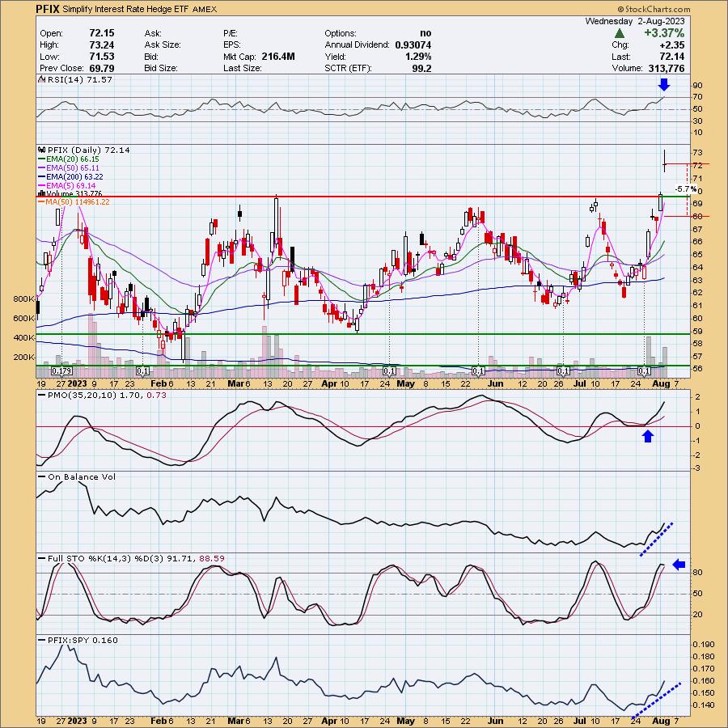The image size is (728, 728).
Task: Open the StockCharts.com copyright text
Action: [654, 9]
